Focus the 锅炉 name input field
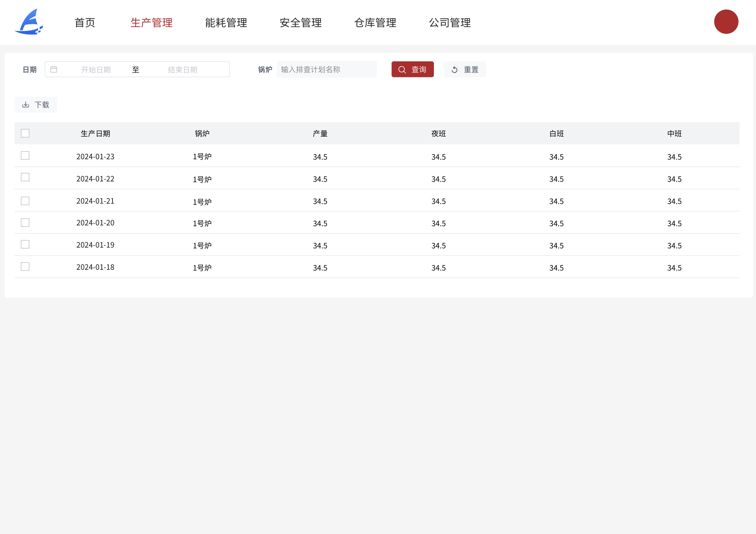The image size is (756, 534). coord(326,70)
